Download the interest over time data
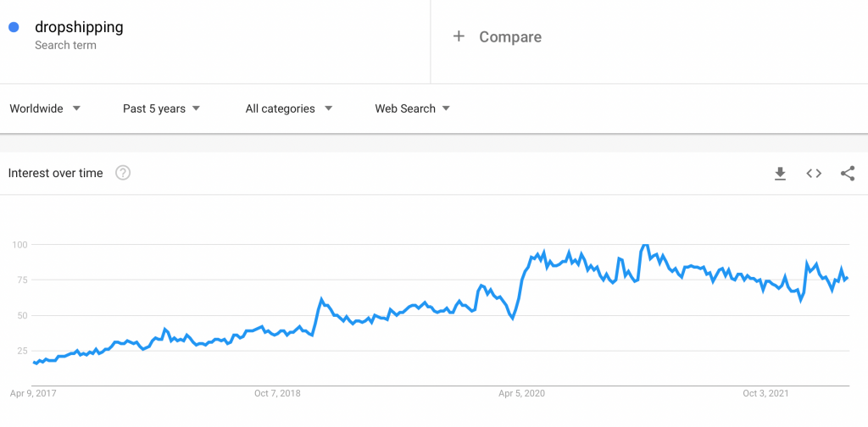Viewport: 868px width, 427px height. (780, 174)
